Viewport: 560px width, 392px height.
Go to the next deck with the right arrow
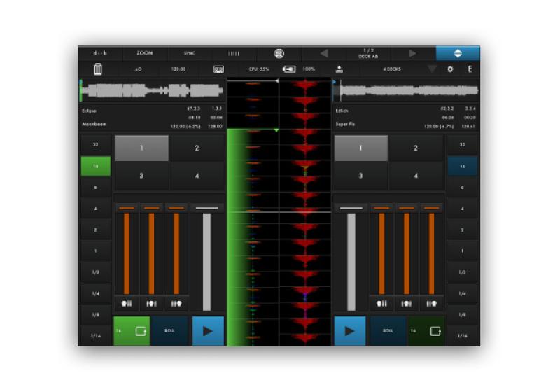point(413,53)
